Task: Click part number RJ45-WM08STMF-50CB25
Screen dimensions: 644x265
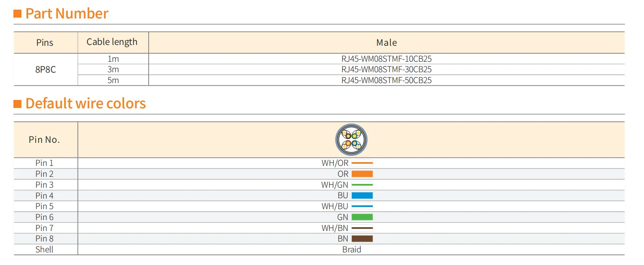Action: [386, 80]
